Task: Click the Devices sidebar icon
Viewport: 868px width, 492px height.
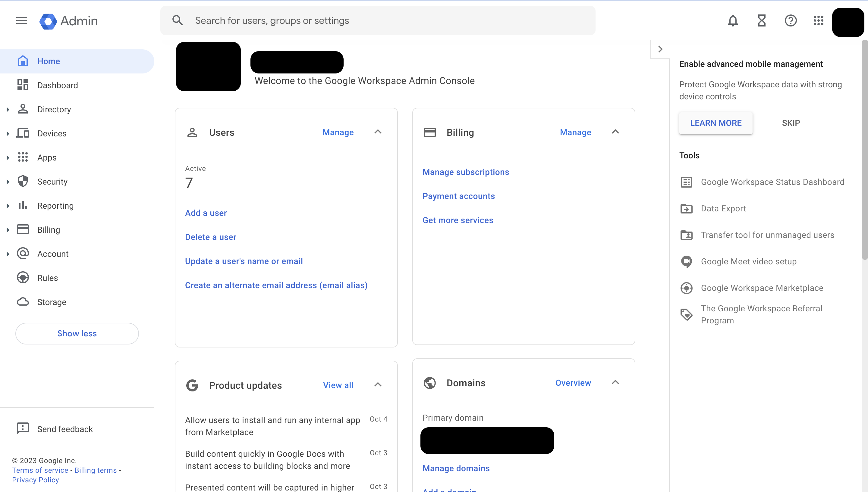Action: click(23, 133)
